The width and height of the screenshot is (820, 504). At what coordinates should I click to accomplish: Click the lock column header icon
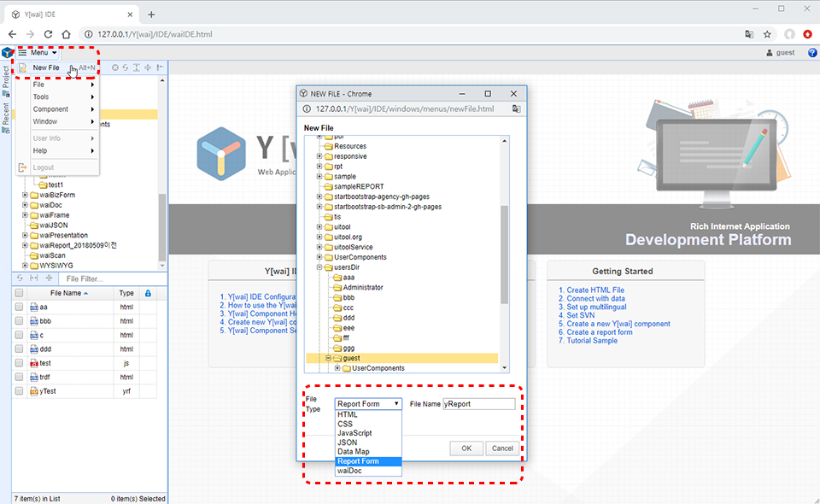point(148,293)
